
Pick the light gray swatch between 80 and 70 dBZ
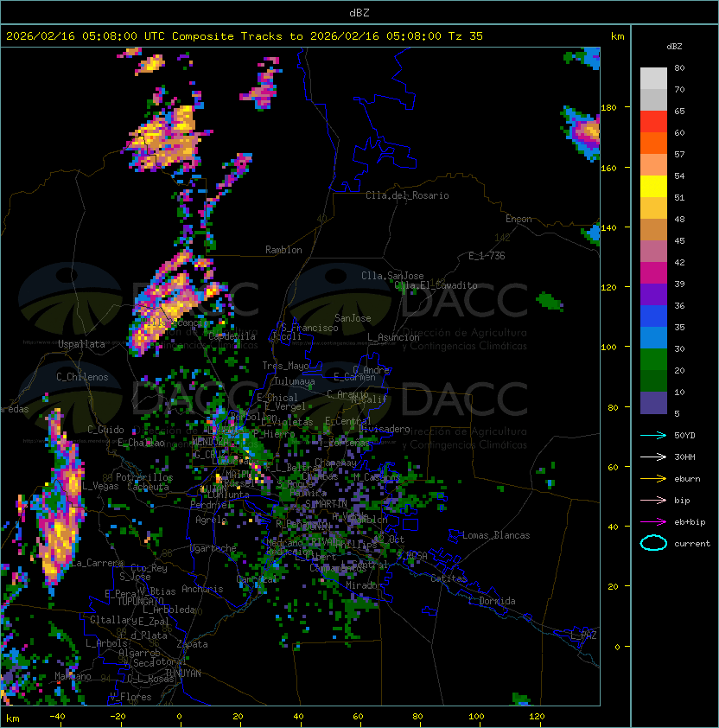click(653, 79)
